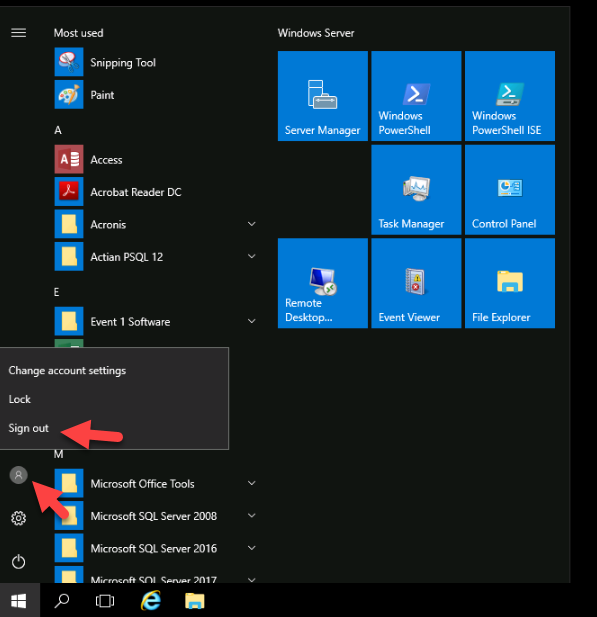This screenshot has width=597, height=617.
Task: Launch the Remote Desktop tile
Action: click(x=323, y=283)
